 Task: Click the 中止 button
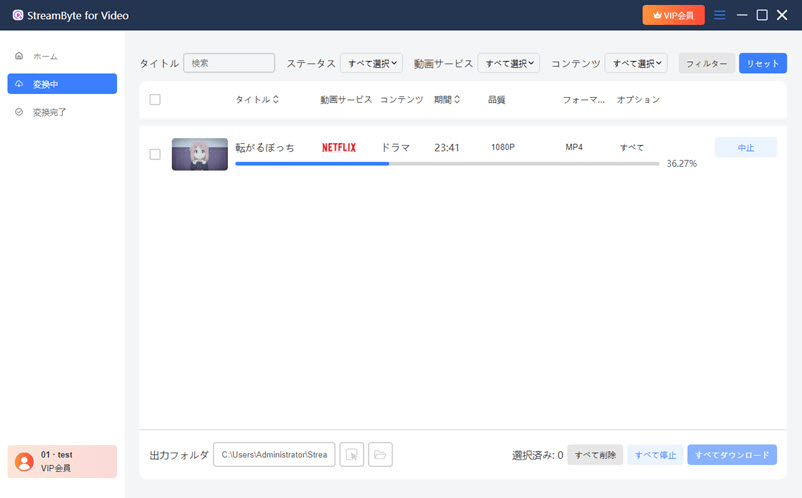click(745, 148)
